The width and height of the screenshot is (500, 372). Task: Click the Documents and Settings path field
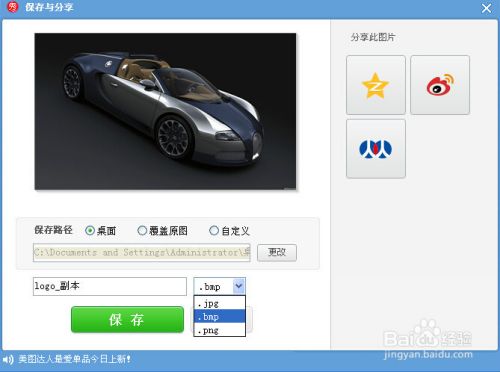142,252
